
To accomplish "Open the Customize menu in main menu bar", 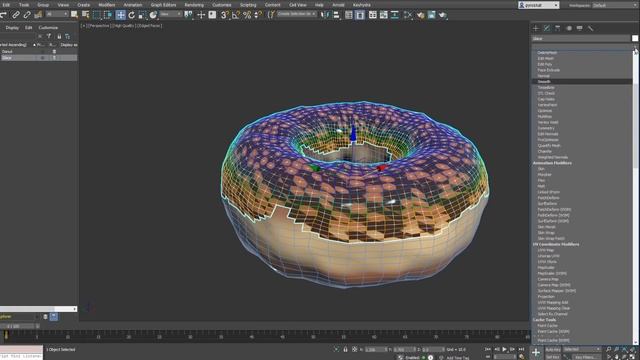I will coord(222,5).
